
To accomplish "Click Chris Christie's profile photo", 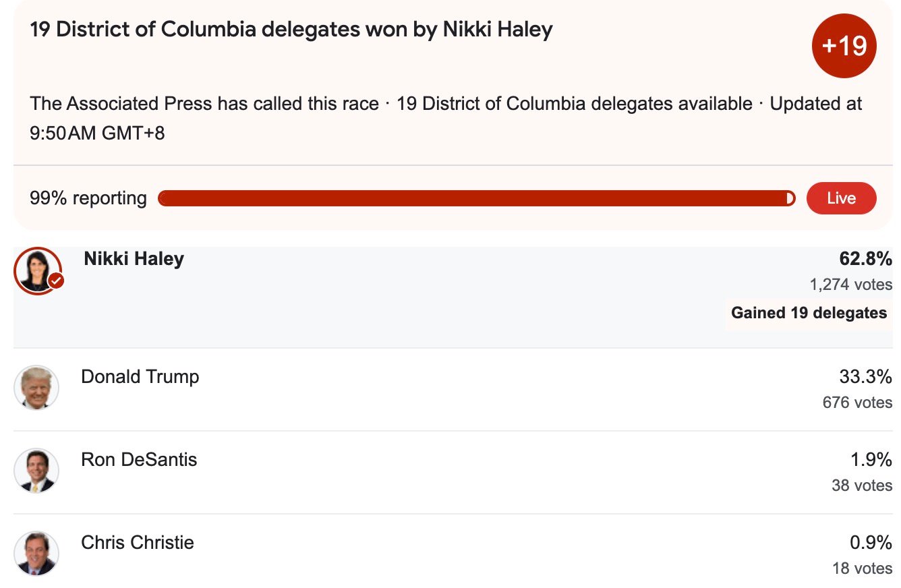I will coord(36,554).
